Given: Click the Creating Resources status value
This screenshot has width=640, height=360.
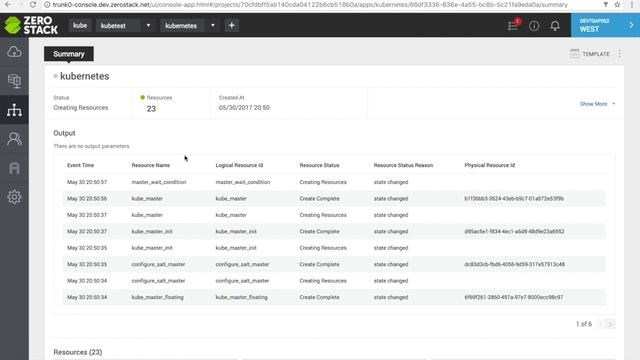Looking at the screenshot, I should pos(81,108).
